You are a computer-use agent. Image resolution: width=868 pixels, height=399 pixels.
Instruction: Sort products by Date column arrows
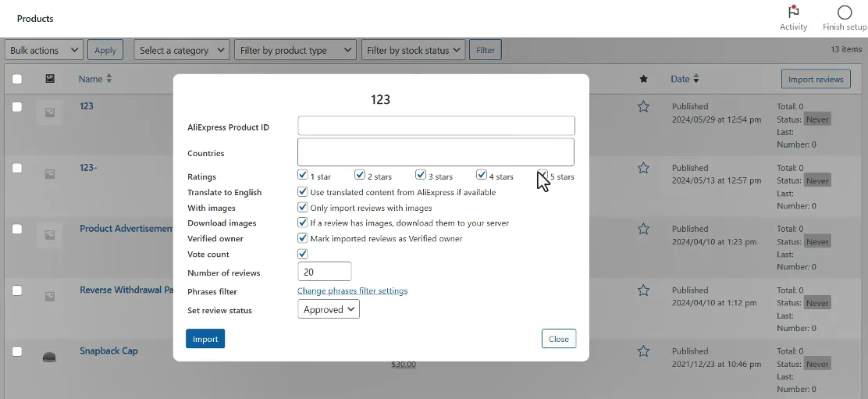pyautogui.click(x=695, y=79)
